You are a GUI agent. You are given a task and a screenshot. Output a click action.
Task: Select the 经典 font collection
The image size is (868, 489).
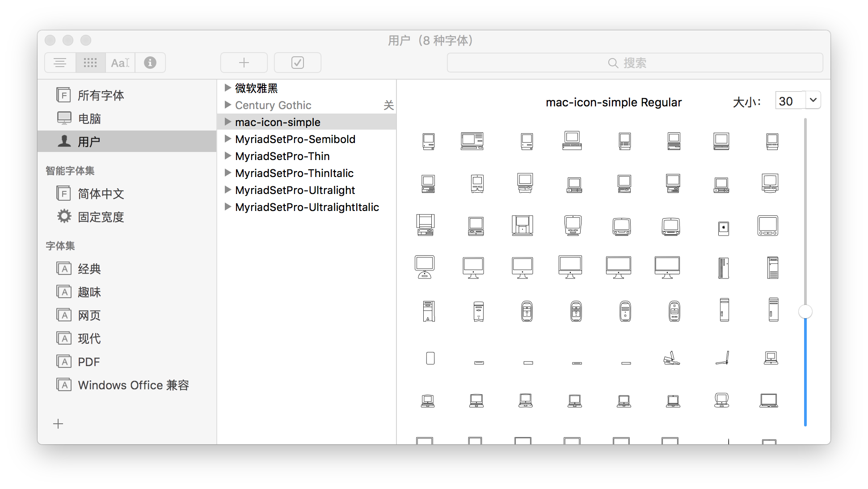pyautogui.click(x=89, y=268)
